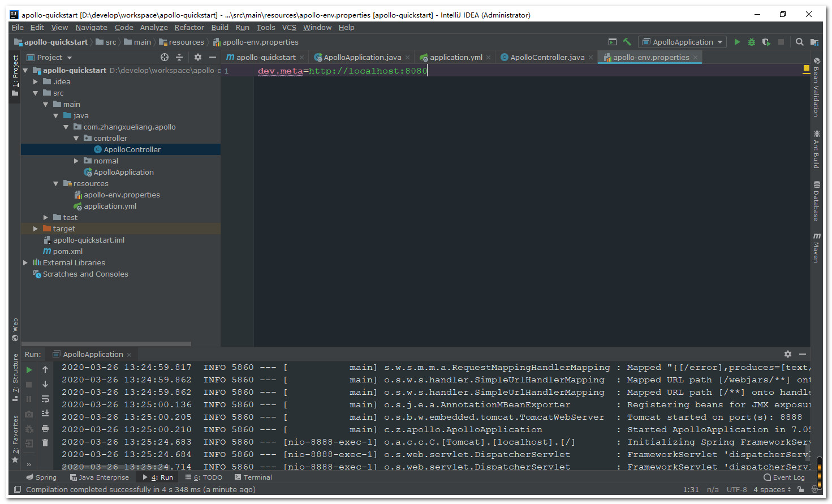Collapse the src folder
This screenshot has width=832, height=504.
coord(36,93)
